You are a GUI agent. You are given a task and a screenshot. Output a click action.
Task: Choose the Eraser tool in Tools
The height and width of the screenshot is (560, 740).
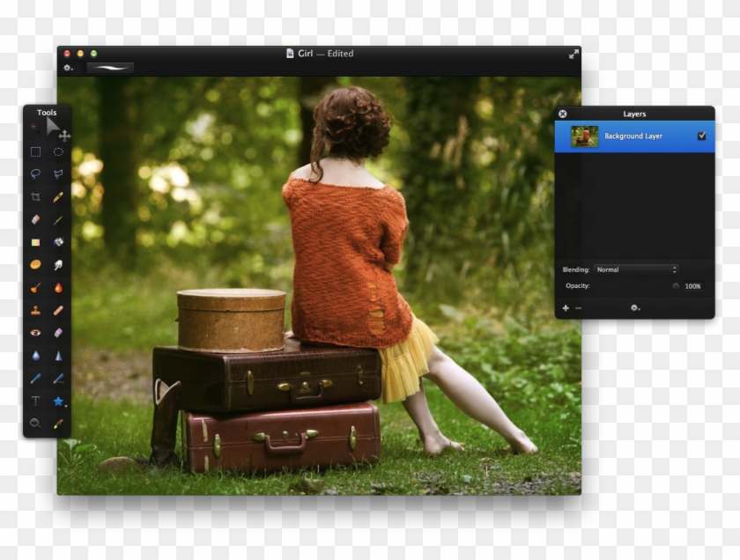pyautogui.click(x=35, y=220)
